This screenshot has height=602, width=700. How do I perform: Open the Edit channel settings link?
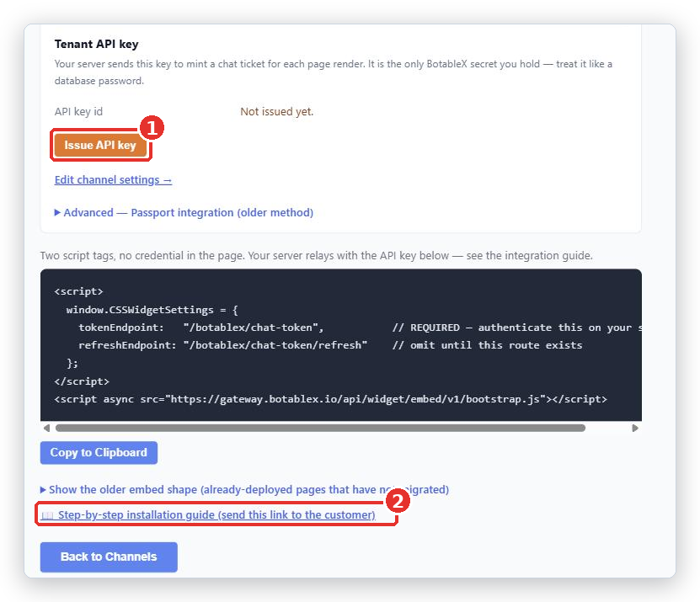pos(113,180)
